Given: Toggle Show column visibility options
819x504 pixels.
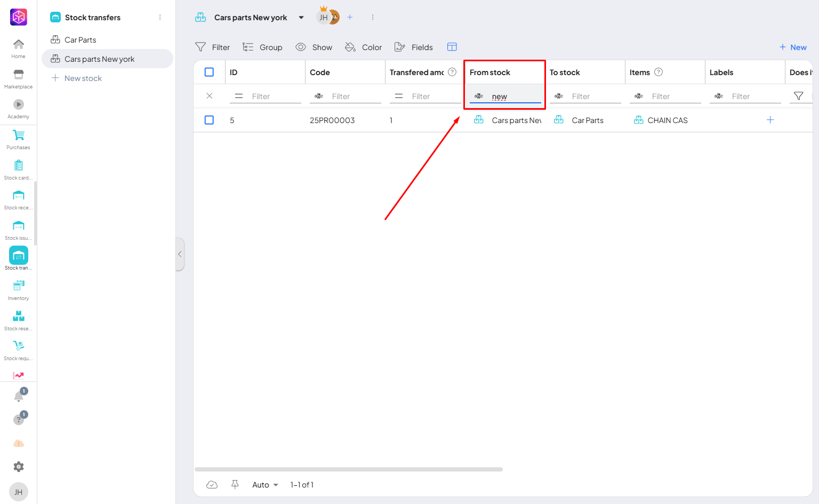Looking at the screenshot, I should pos(314,47).
